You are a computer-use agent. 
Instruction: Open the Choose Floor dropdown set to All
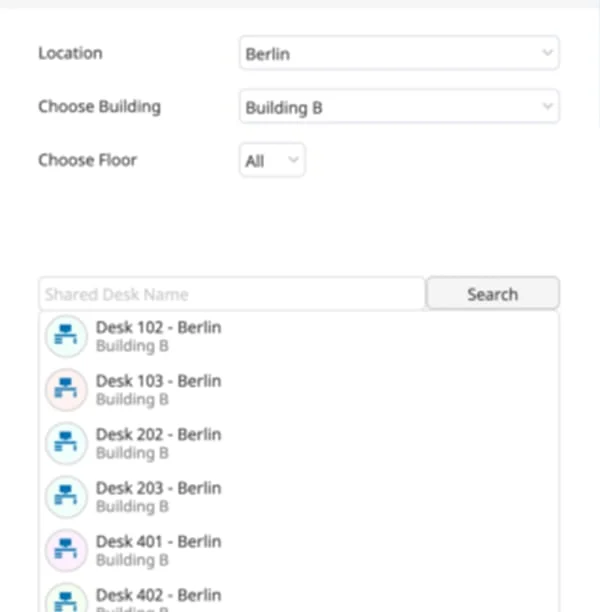(272, 160)
